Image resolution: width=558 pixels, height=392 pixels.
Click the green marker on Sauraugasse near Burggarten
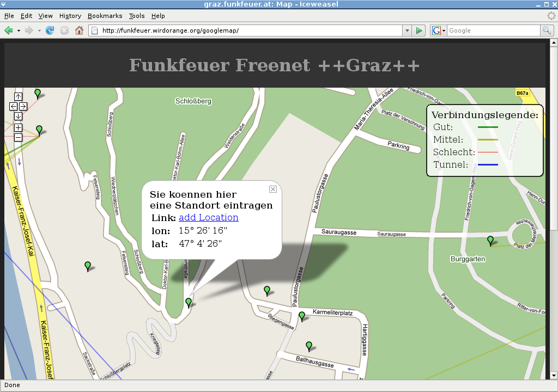490,240
